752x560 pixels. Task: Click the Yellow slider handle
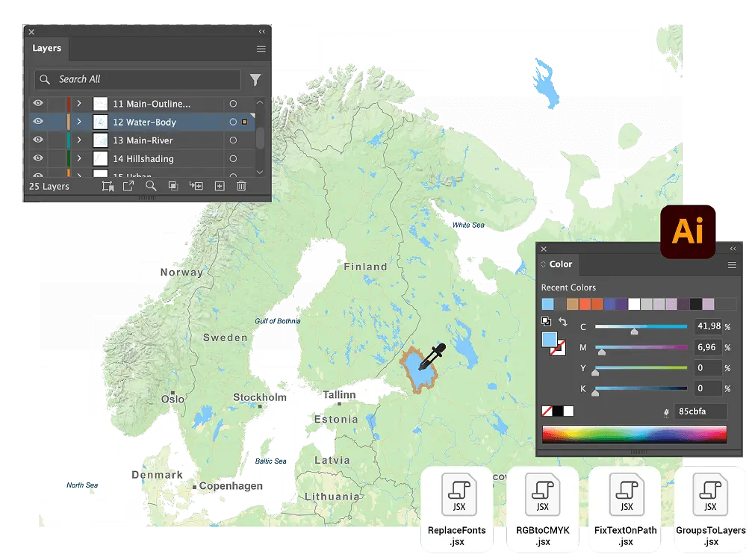pos(595,373)
